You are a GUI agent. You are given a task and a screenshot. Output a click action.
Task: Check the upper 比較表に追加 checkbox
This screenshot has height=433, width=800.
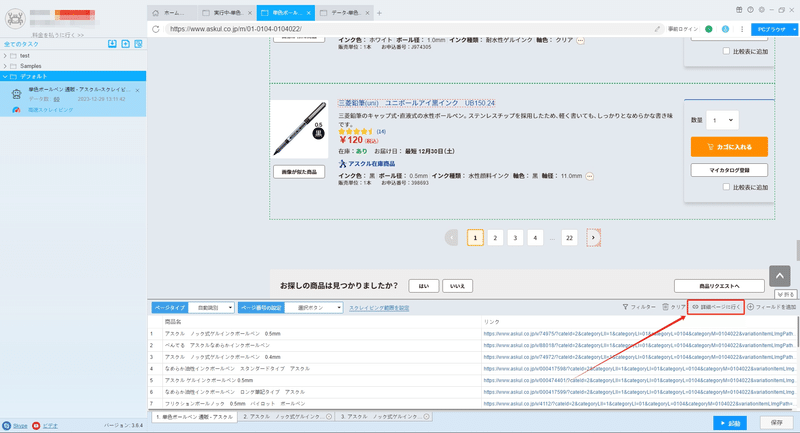pyautogui.click(x=726, y=51)
